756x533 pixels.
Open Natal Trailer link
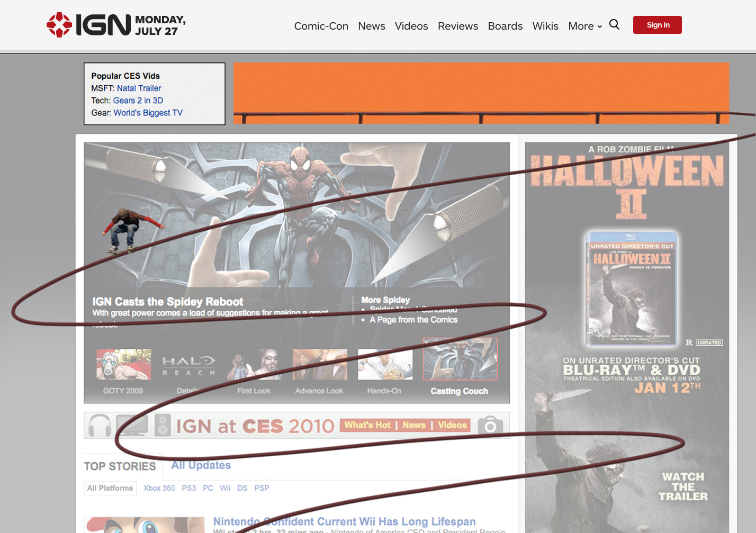pyautogui.click(x=139, y=88)
